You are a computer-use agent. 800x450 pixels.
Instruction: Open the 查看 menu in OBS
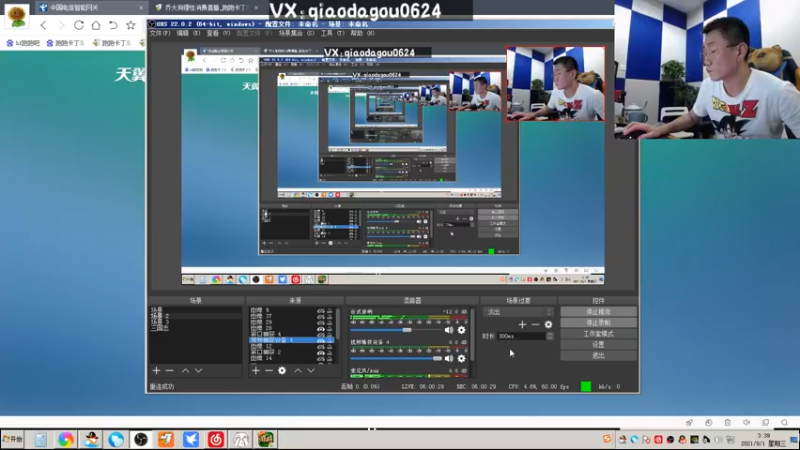[x=218, y=33]
